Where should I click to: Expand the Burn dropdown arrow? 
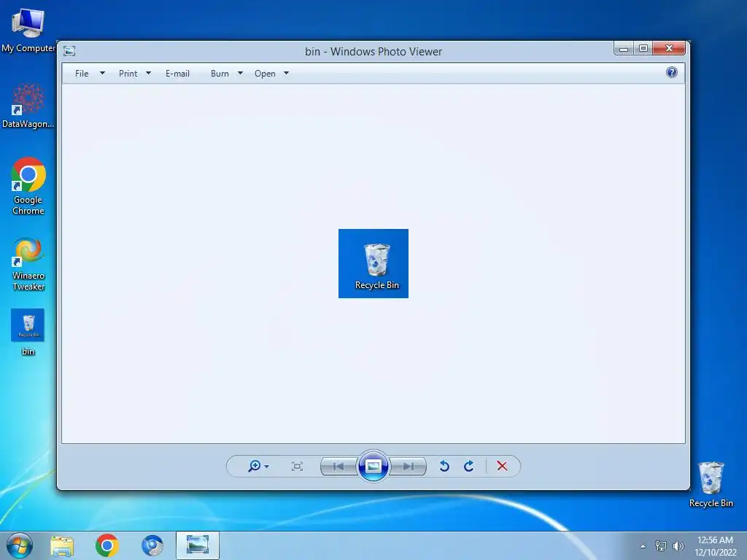pyautogui.click(x=240, y=74)
